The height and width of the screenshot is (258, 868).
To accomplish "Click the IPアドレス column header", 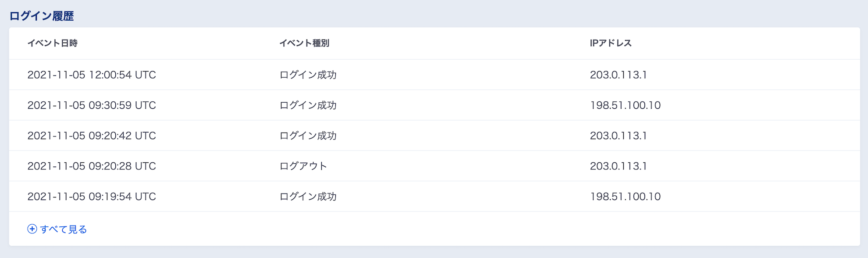I will pyautogui.click(x=611, y=43).
